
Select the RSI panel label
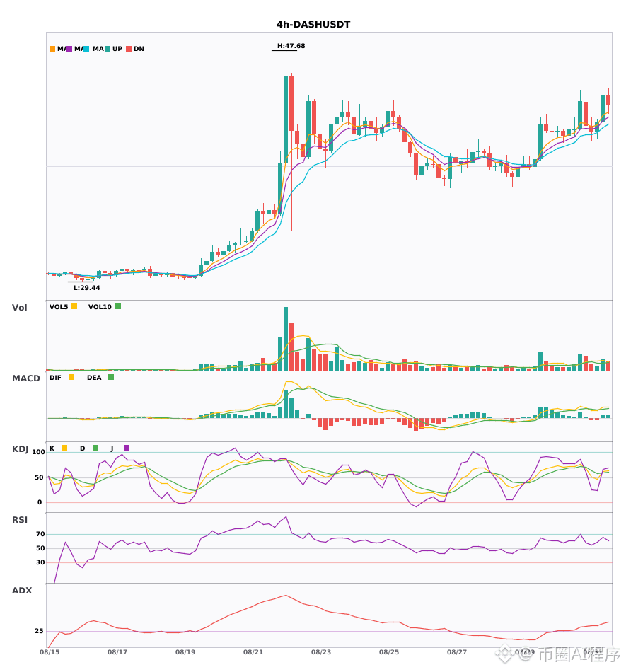[x=20, y=520]
